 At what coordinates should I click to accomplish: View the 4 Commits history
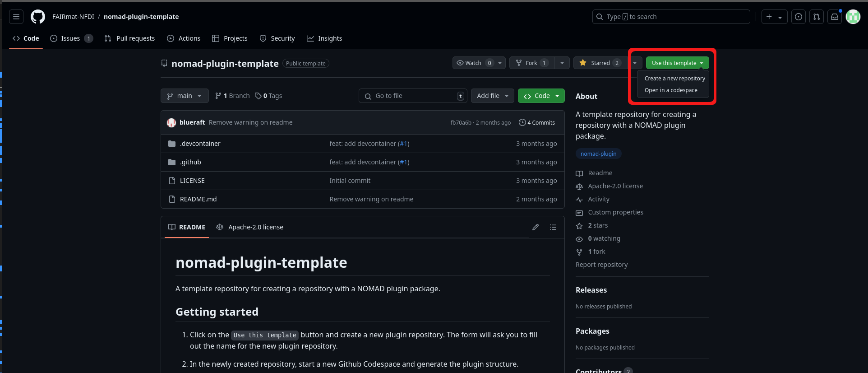537,122
